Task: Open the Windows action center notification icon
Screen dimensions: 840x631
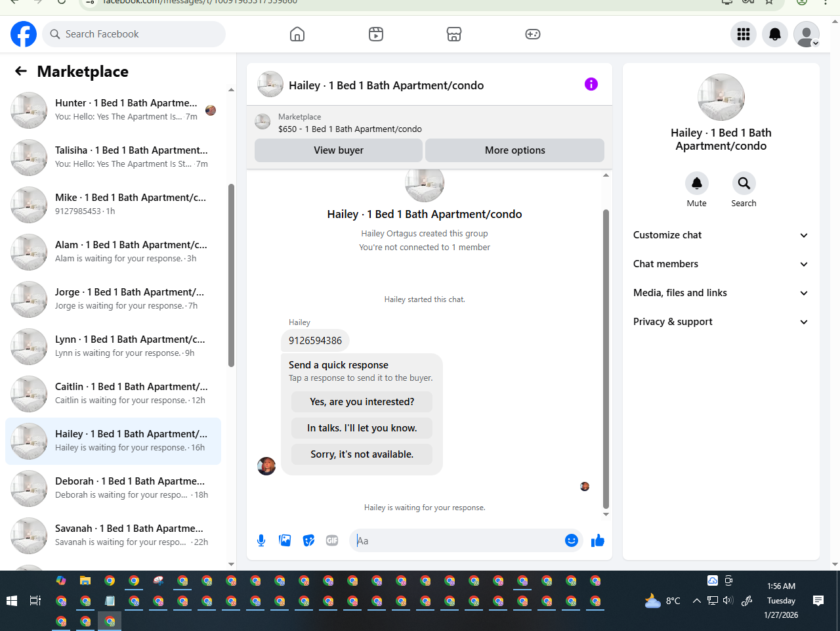Action: point(818,600)
